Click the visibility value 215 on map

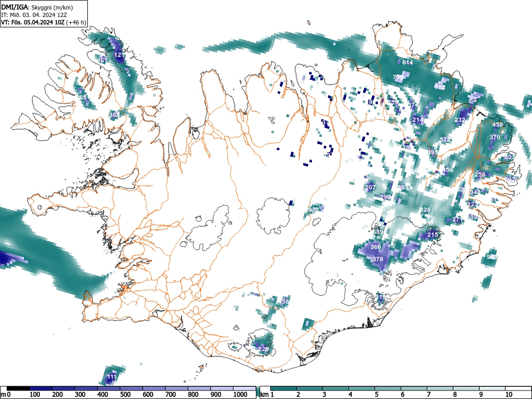433,235
